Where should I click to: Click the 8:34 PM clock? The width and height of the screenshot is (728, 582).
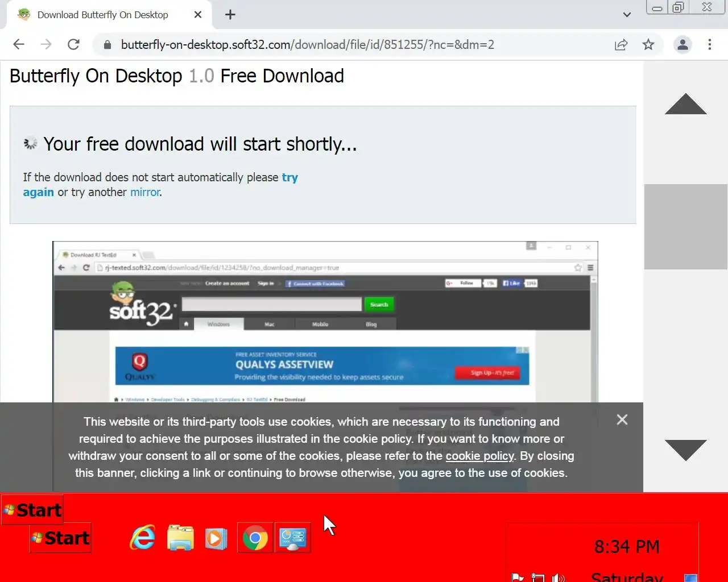click(x=627, y=547)
